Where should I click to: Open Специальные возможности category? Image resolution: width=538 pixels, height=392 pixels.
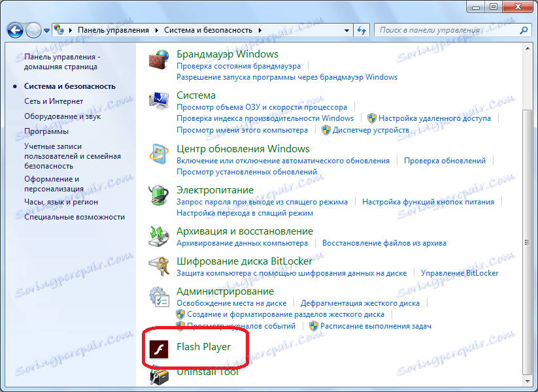point(75,217)
